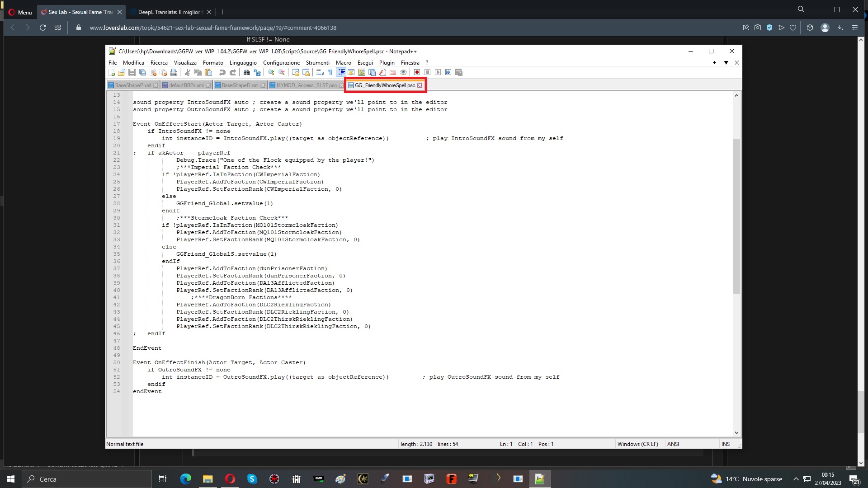The image size is (868, 488).
Task: Switch to MYMOD_Access_SLSF.psc tab
Action: pyautogui.click(x=306, y=85)
